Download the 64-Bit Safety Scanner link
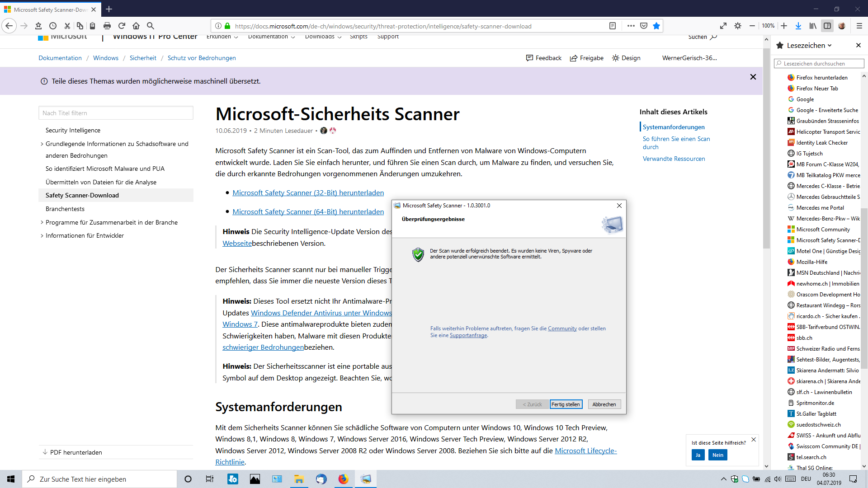Viewport: 868px width, 488px height. click(x=308, y=211)
